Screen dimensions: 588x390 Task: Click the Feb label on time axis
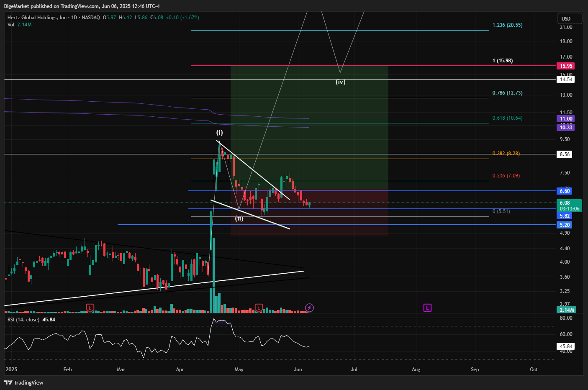(67, 369)
